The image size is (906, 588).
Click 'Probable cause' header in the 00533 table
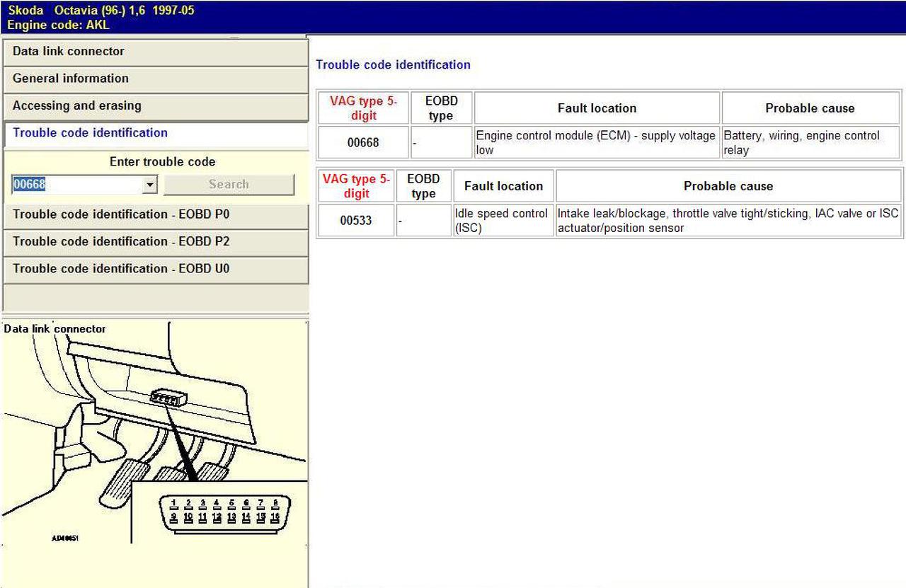click(x=728, y=186)
